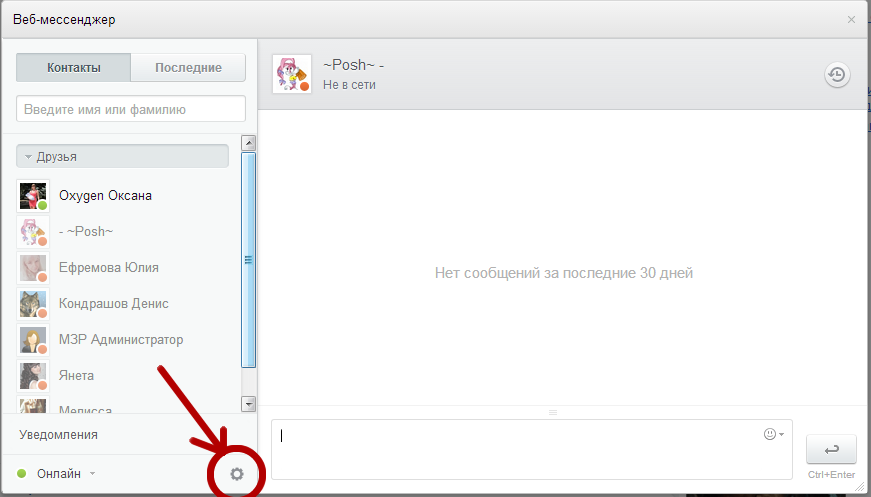
Task: Click Кондрашов Денис wolf avatar
Action: click(x=33, y=304)
